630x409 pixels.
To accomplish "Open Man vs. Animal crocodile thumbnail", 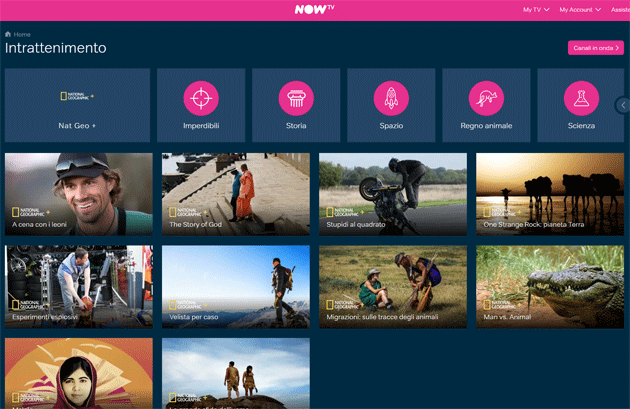I will click(550, 286).
